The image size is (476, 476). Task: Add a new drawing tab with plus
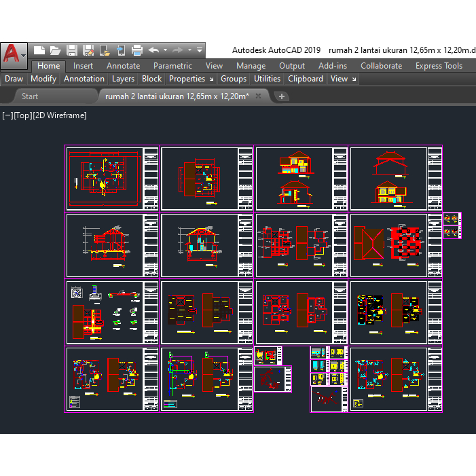[x=281, y=96]
